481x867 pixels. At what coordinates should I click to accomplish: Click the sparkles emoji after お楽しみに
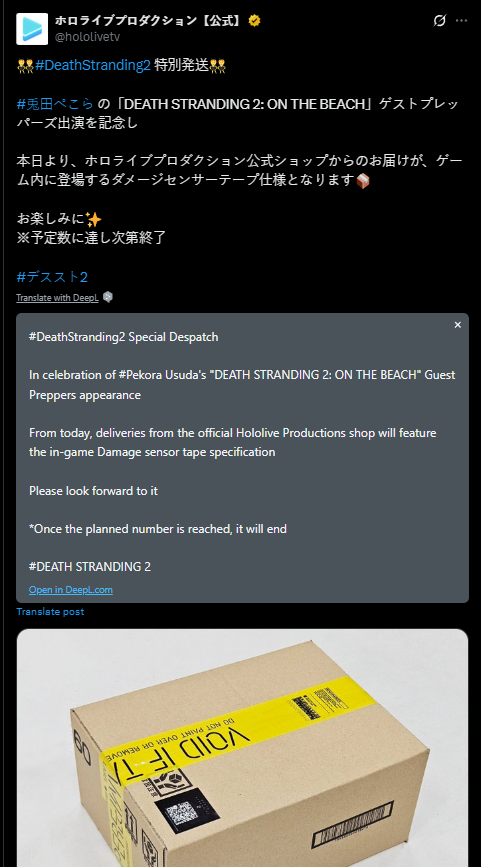[x=93, y=219]
